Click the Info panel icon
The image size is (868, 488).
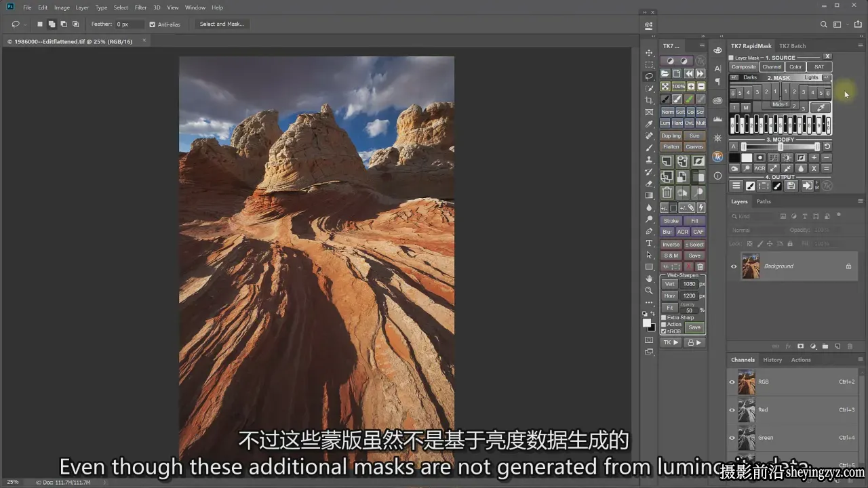coord(717,176)
